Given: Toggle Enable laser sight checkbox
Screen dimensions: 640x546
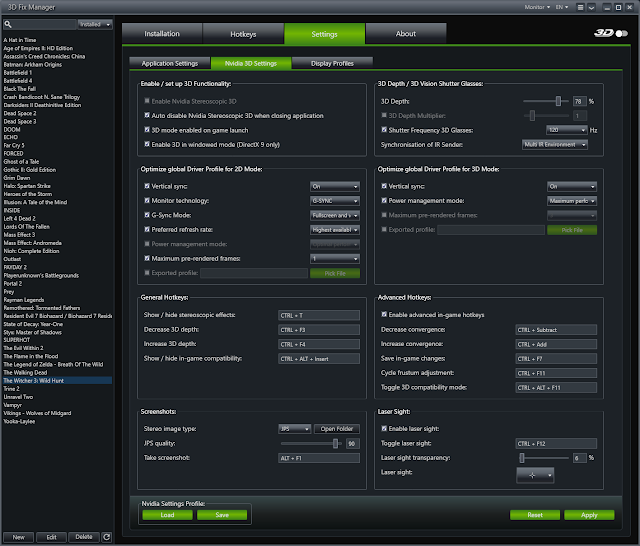Looking at the screenshot, I should pos(384,428).
